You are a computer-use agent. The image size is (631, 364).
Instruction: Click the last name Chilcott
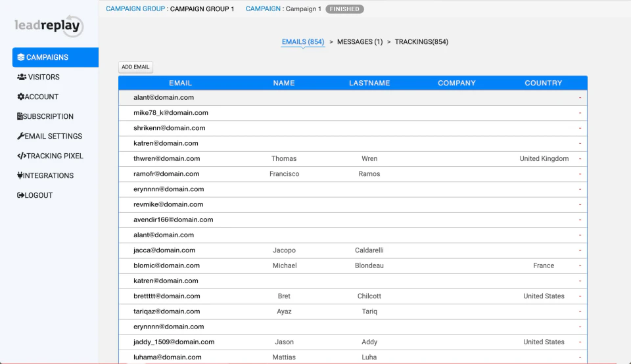[x=369, y=296]
